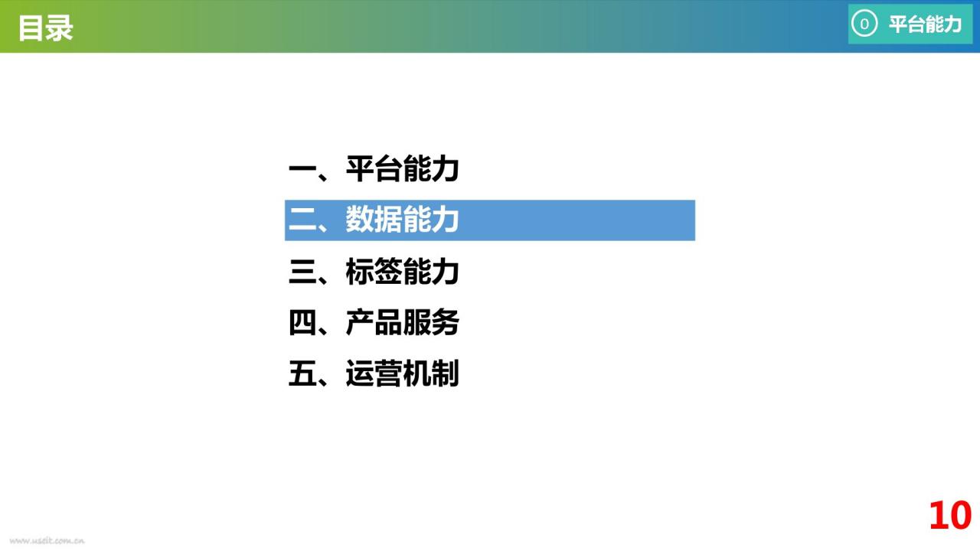
Task: Select the highlighted 数据能力 entry text
Action: pyautogui.click(x=402, y=220)
